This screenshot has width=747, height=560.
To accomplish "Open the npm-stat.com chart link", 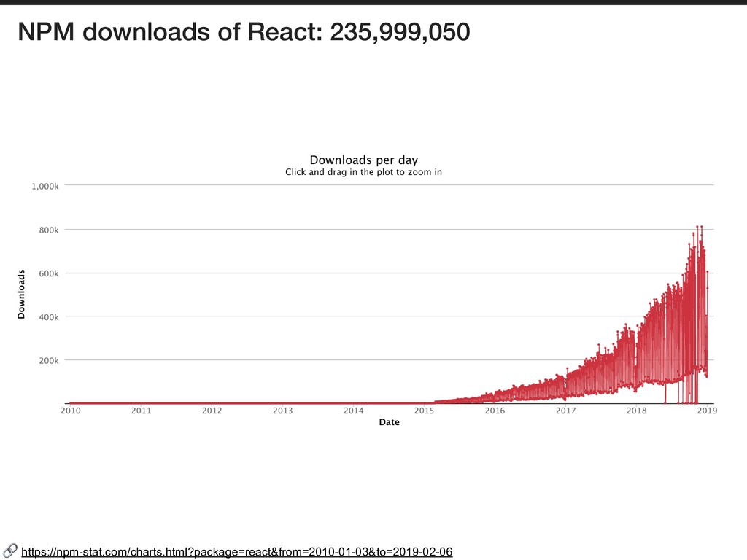I will [x=237, y=552].
